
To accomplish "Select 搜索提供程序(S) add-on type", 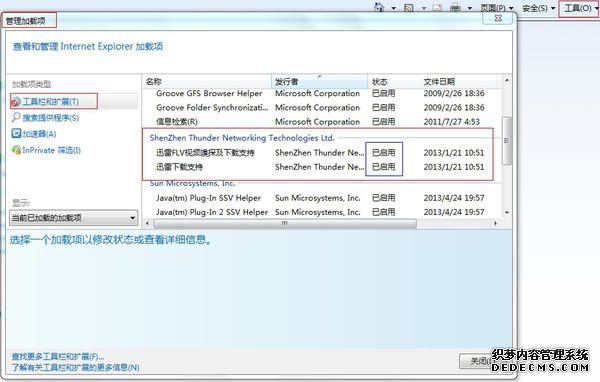I will (51, 118).
